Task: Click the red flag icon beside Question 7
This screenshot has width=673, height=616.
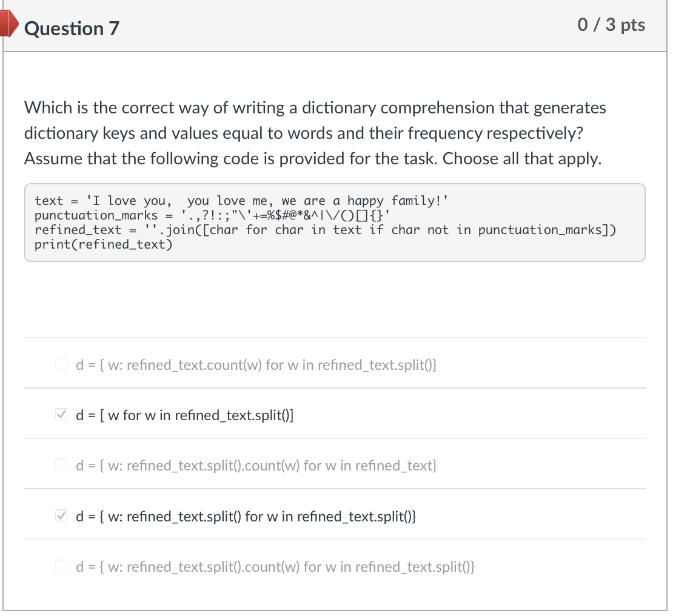Action: point(7,25)
